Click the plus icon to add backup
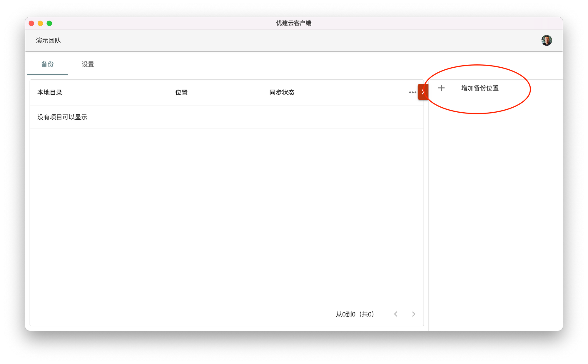This screenshot has width=588, height=364. [441, 88]
